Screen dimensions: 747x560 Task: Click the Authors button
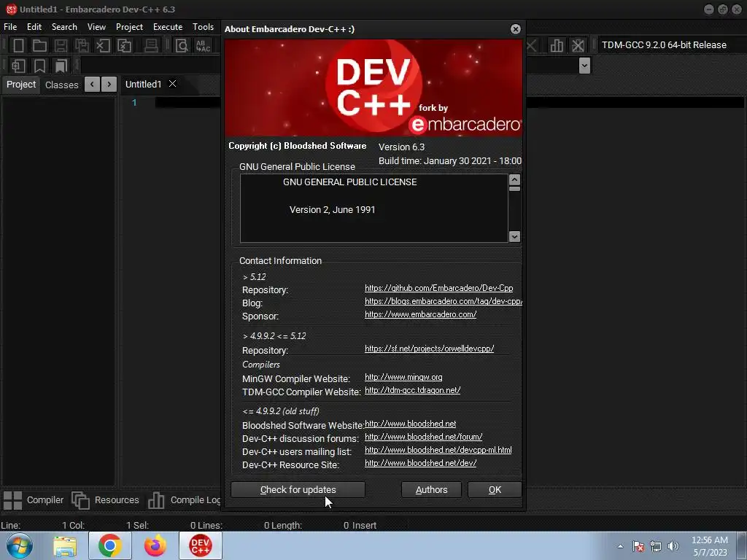pyautogui.click(x=431, y=489)
